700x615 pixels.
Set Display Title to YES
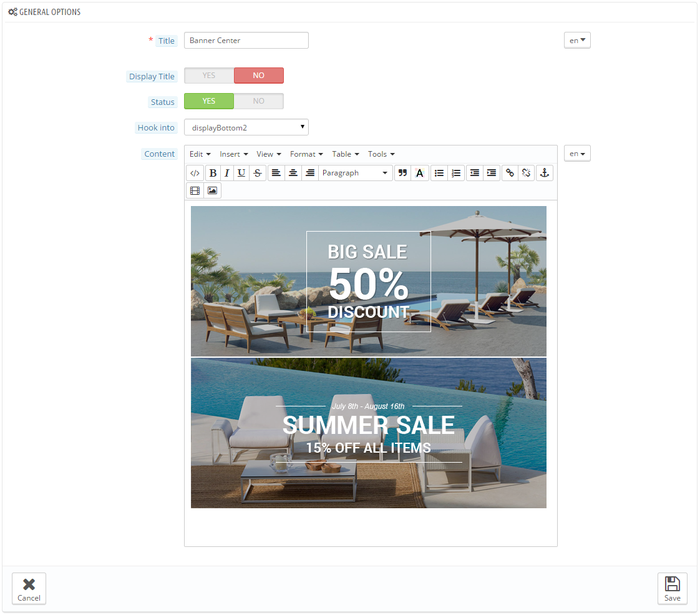[209, 76]
